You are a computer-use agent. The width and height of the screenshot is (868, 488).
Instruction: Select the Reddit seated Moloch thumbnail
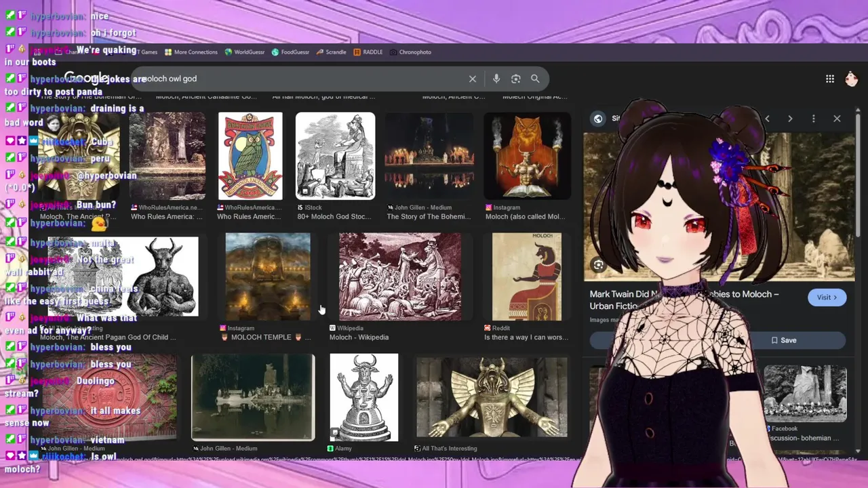527,277
